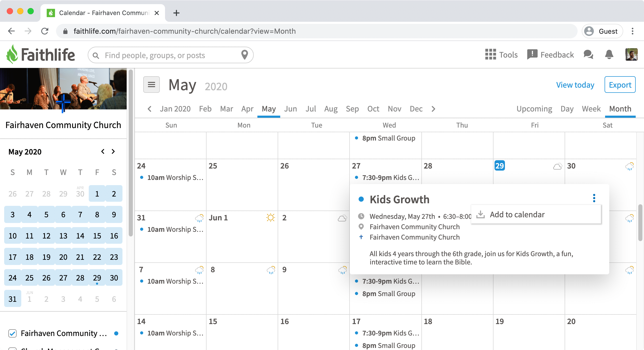Toggle Fairhaven Community calendar checkbox
Screen dimensions: 644x350
(12, 333)
